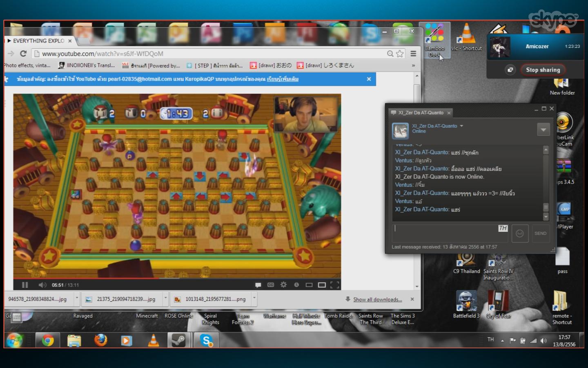Close the Chrome downloads bar

[412, 299]
